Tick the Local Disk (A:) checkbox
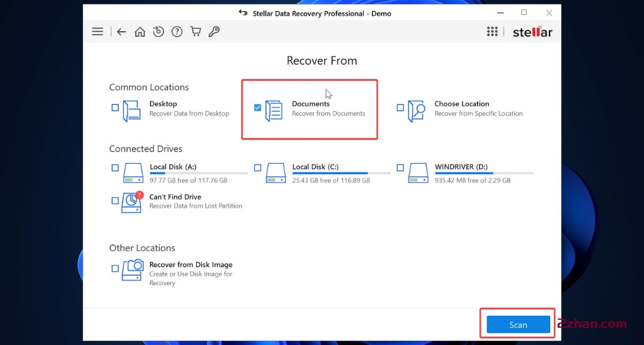This screenshot has width=644, height=345. (115, 168)
